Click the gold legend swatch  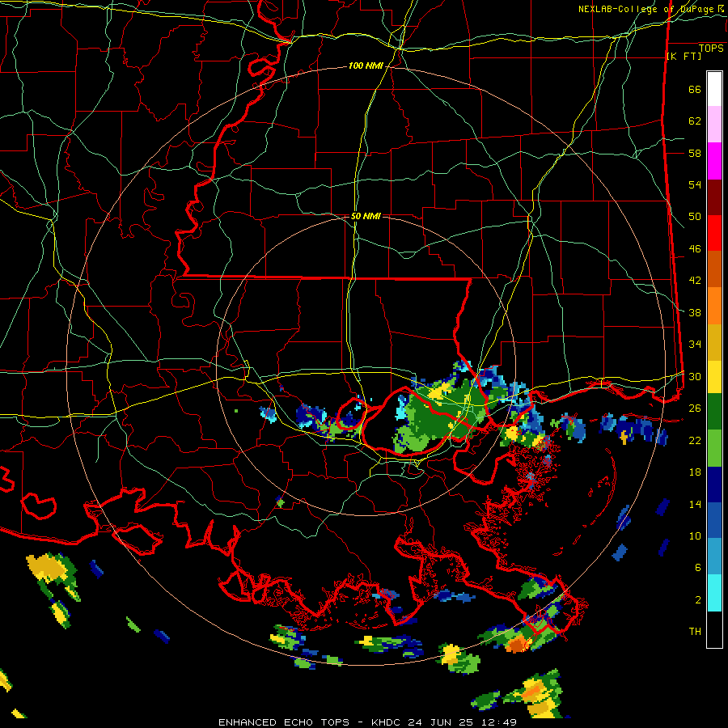714,342
